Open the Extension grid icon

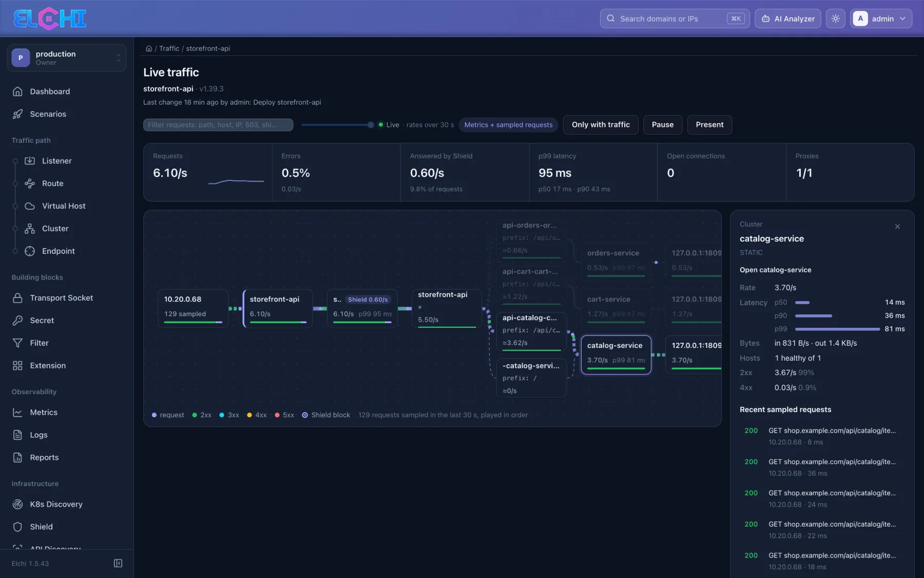(17, 366)
